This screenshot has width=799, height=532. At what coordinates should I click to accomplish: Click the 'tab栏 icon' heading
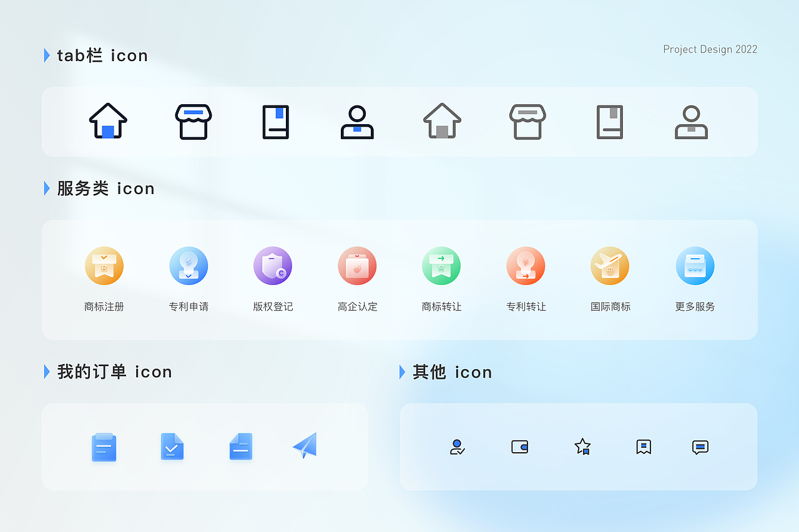102,56
